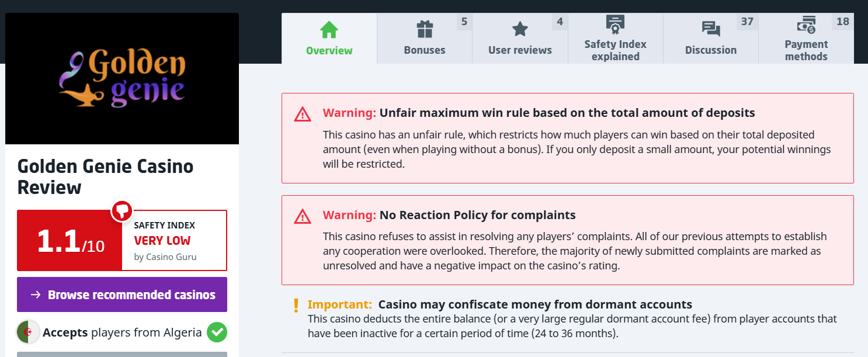Click the thumbs-down badge on safety index
The width and height of the screenshot is (868, 357).
[122, 210]
